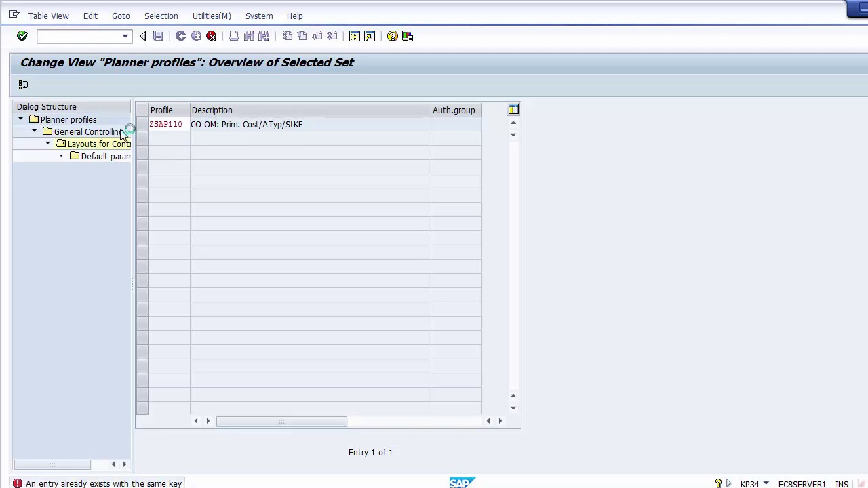Collapse the General Controlling tree node
The image size is (868, 488).
34,131
